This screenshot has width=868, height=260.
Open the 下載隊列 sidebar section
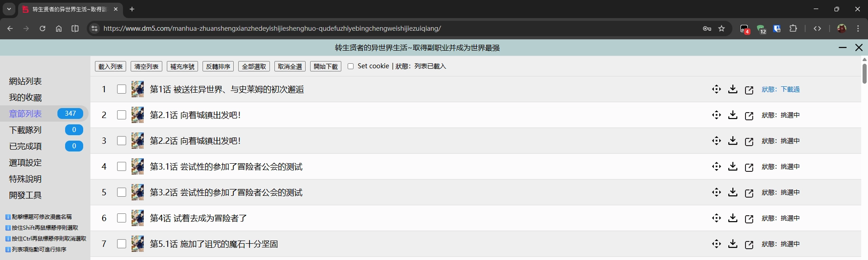[x=25, y=130]
